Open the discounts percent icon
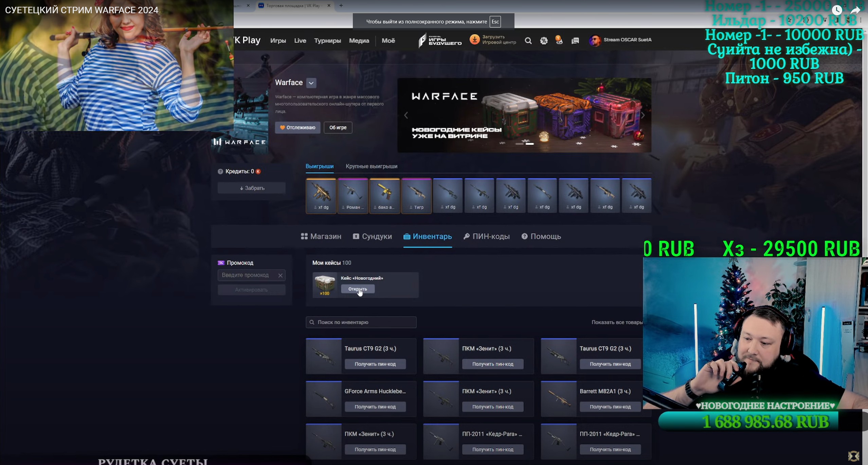The width and height of the screenshot is (868, 465). point(544,41)
